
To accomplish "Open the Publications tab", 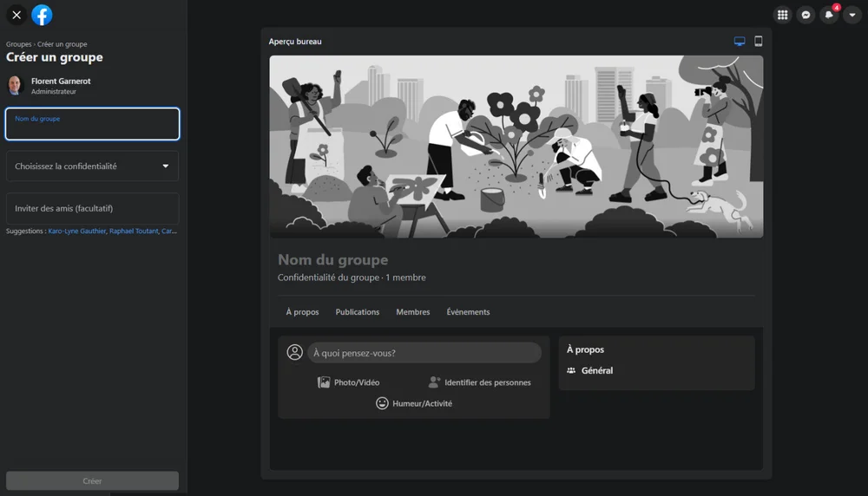I will click(358, 312).
